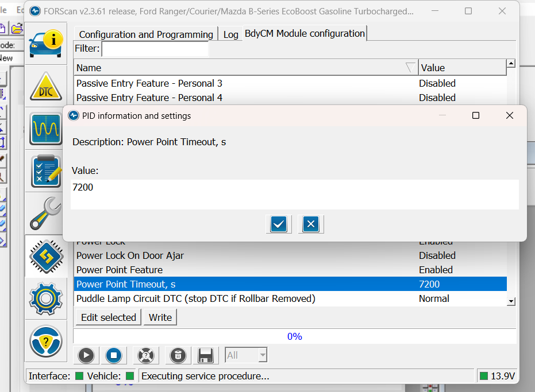Cancel the PID dialog with X button
Image resolution: width=535 pixels, height=392 pixels.
pyautogui.click(x=310, y=224)
